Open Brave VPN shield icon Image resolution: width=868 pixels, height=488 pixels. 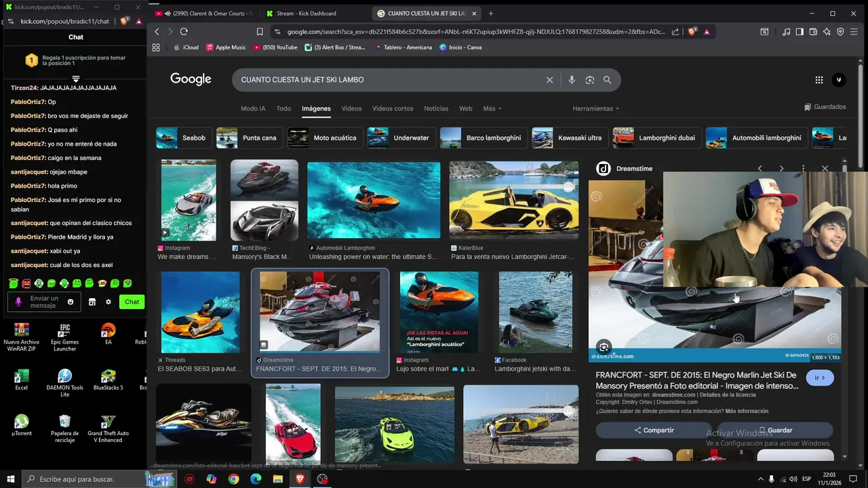[x=840, y=31]
